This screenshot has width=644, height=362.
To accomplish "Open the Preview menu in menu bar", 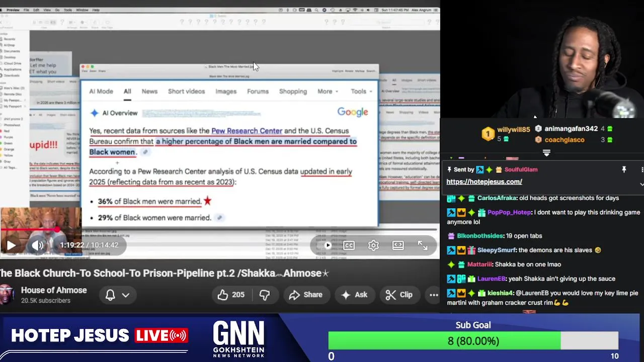I will [x=13, y=10].
